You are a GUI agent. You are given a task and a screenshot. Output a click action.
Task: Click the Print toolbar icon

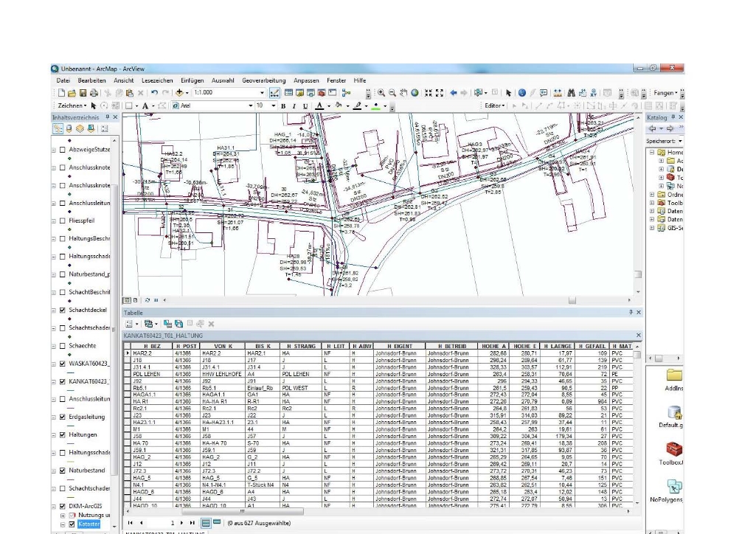click(94, 92)
